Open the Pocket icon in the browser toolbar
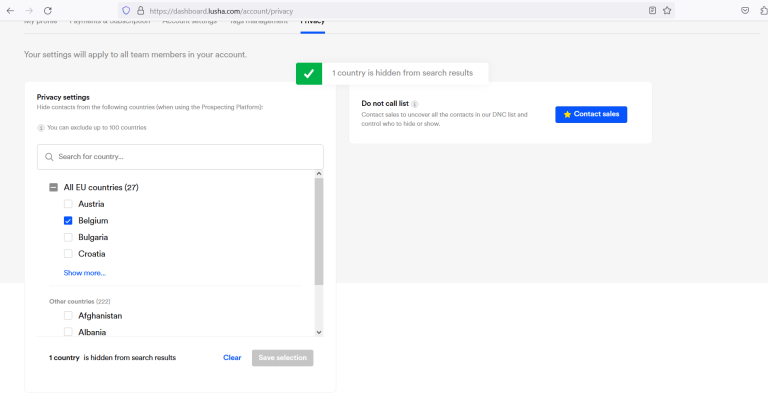 click(745, 10)
